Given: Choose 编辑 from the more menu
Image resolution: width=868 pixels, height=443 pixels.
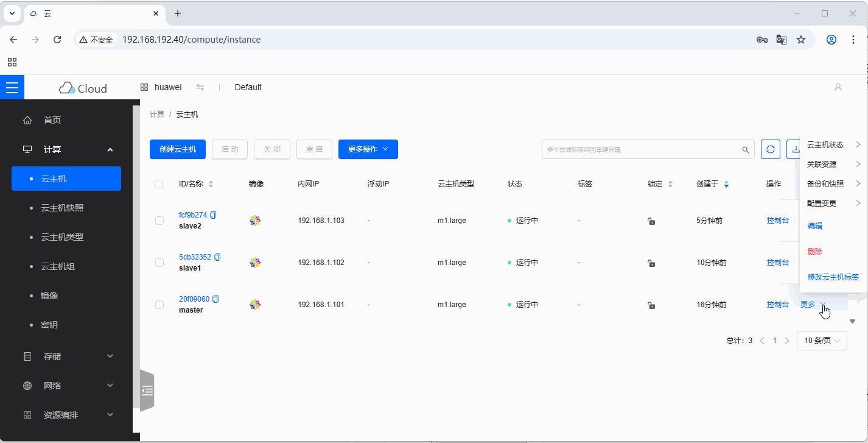Looking at the screenshot, I should click(x=815, y=226).
